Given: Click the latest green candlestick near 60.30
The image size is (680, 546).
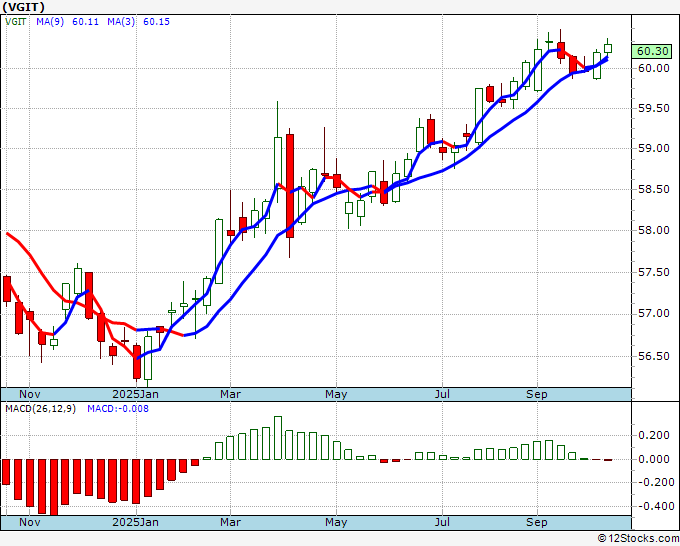Looking at the screenshot, I should pyautogui.click(x=608, y=48).
